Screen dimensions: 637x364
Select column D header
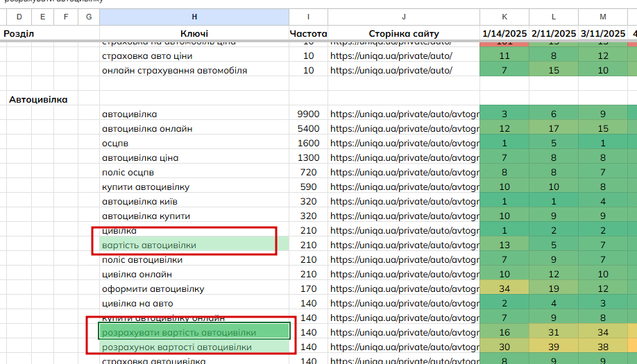[x=19, y=17]
